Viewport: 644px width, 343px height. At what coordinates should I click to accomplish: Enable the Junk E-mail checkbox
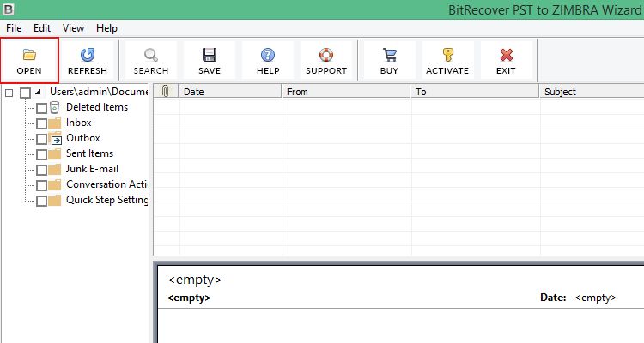(41, 170)
